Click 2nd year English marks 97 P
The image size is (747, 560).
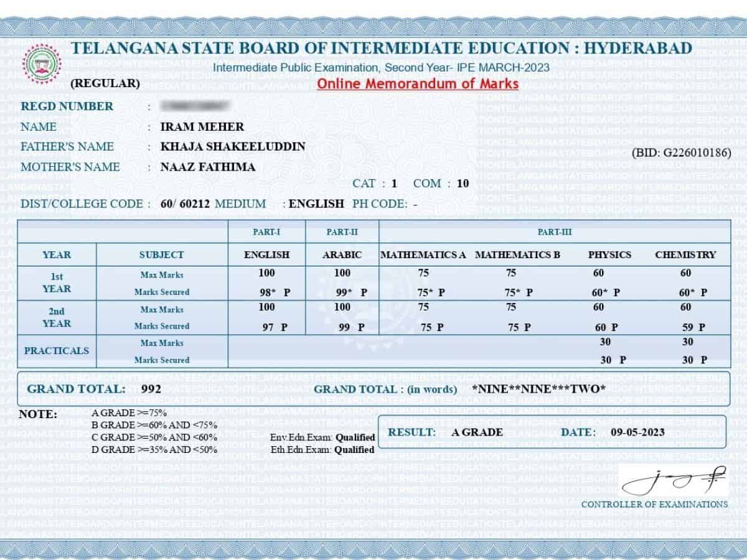275,327
